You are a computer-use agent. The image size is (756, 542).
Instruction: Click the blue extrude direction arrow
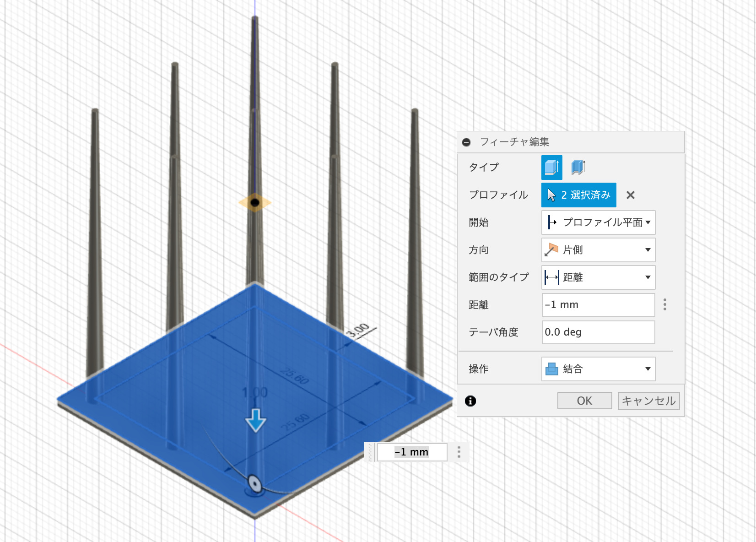pyautogui.click(x=255, y=420)
